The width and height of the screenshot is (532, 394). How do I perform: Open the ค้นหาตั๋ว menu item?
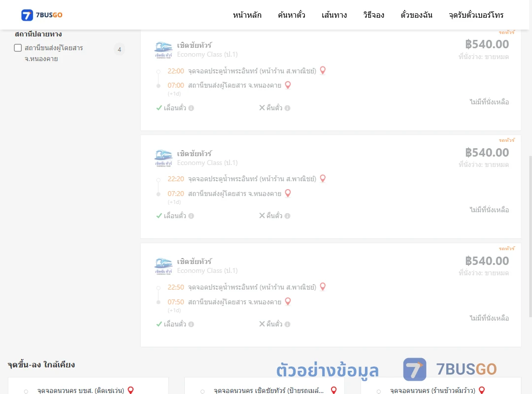pos(292,15)
